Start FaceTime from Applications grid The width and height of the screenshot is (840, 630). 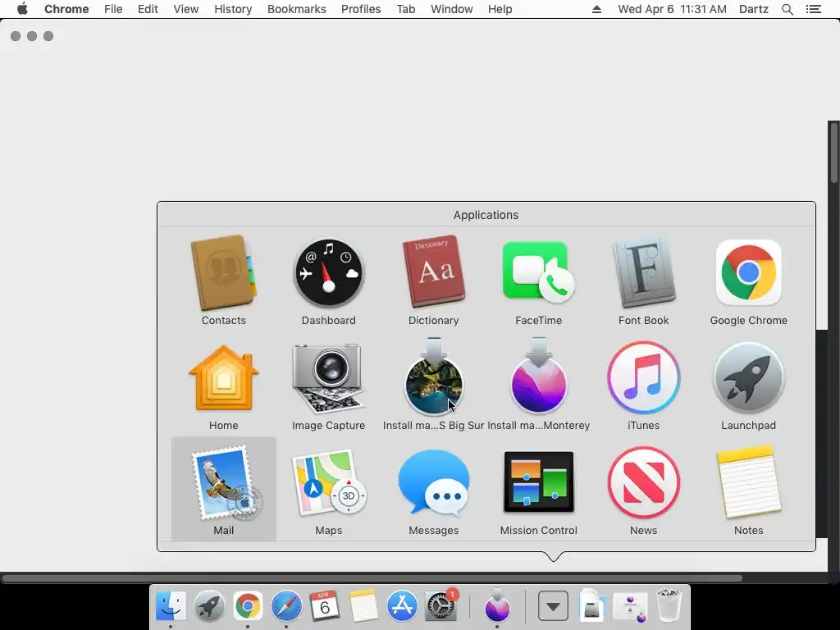coord(538,272)
